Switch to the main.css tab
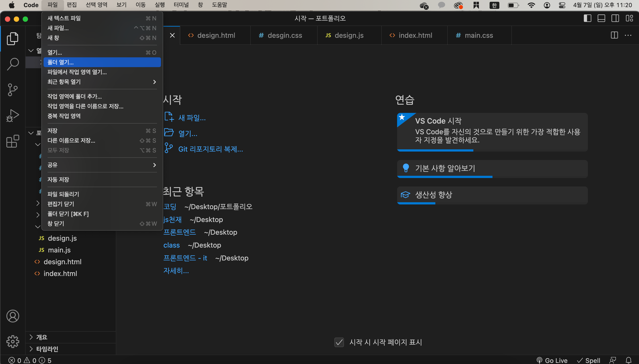This screenshot has height=364, width=639. tap(479, 35)
